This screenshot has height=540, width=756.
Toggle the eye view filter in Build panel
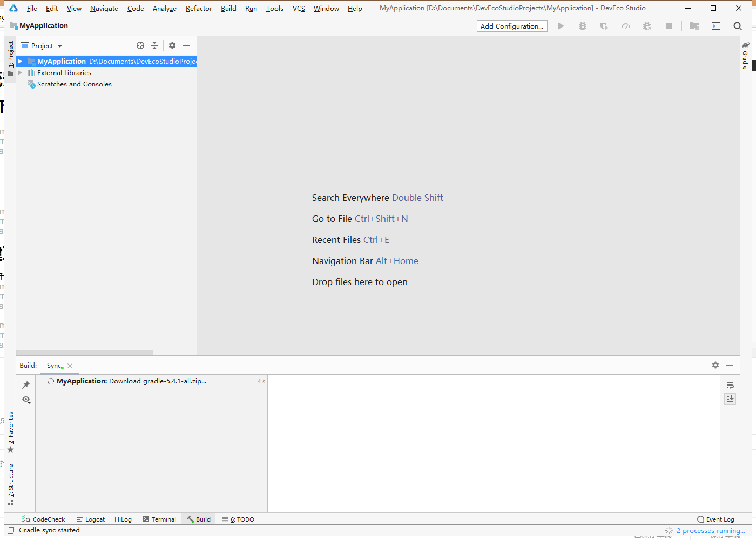pyautogui.click(x=26, y=400)
